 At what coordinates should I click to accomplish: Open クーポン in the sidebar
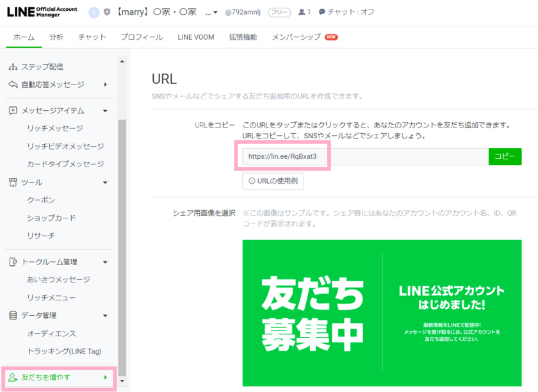pyautogui.click(x=41, y=200)
